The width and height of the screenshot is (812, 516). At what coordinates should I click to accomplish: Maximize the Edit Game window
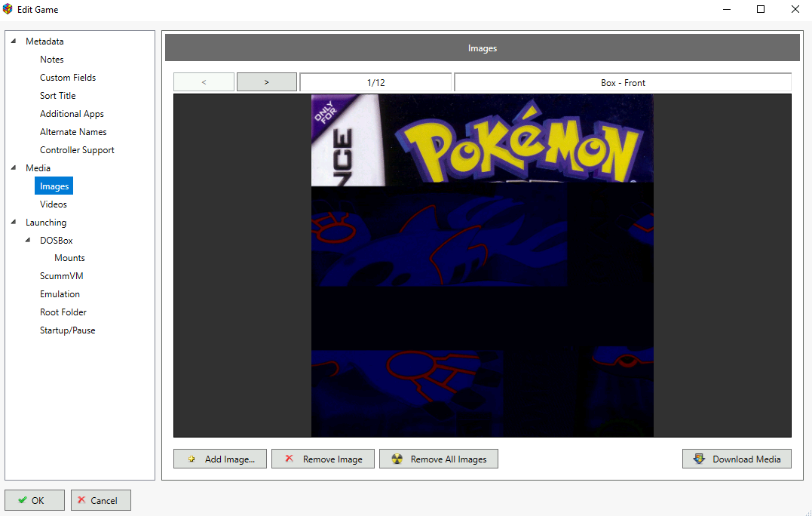[x=761, y=9]
